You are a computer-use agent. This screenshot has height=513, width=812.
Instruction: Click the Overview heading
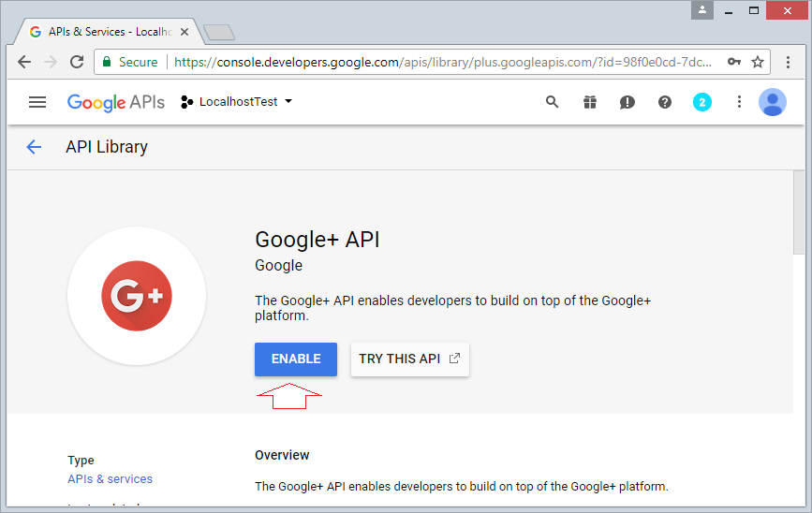pyautogui.click(x=282, y=455)
